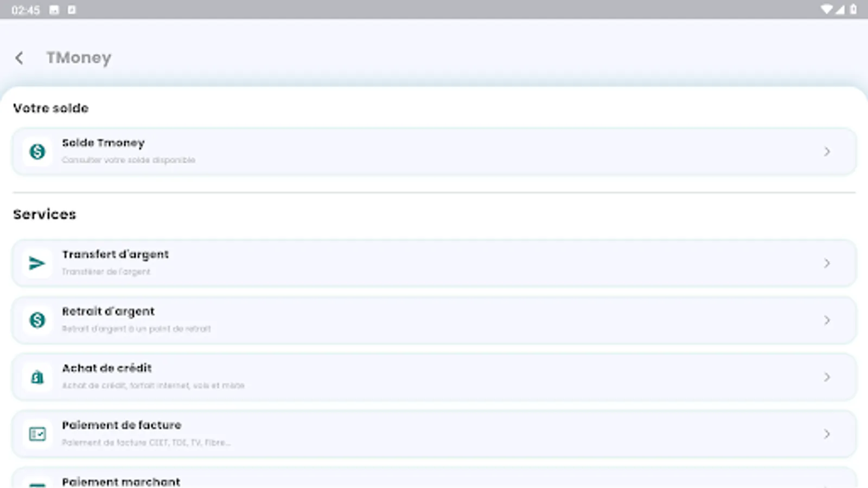Screen dimensions: 868x488
Task: Open Retrait d'argent using its chevron
Action: 827,320
